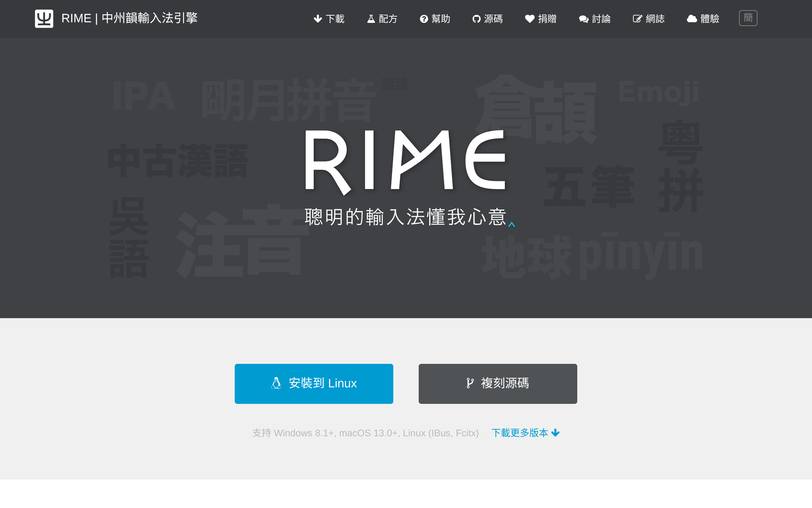The width and height of the screenshot is (812, 508).
Task: Click the chat bubbles icon beside 討論
Action: coord(584,19)
